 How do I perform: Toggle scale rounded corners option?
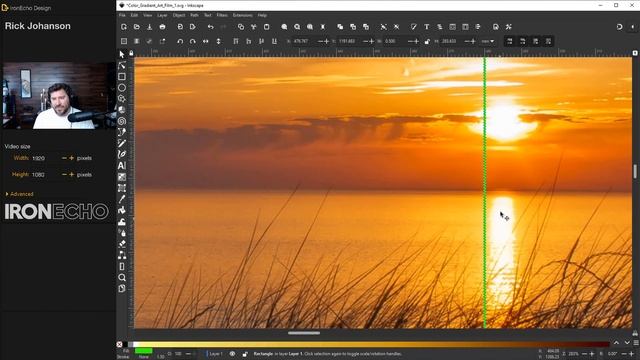[x=522, y=41]
